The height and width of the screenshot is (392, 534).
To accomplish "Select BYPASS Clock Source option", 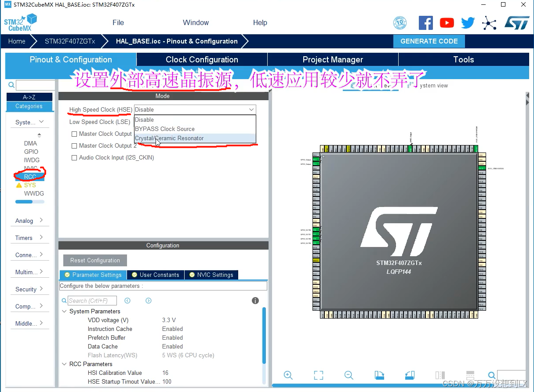I will click(x=195, y=129).
